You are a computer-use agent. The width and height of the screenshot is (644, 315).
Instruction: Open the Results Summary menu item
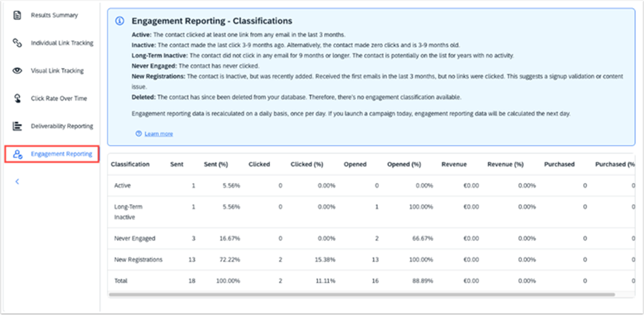click(54, 15)
